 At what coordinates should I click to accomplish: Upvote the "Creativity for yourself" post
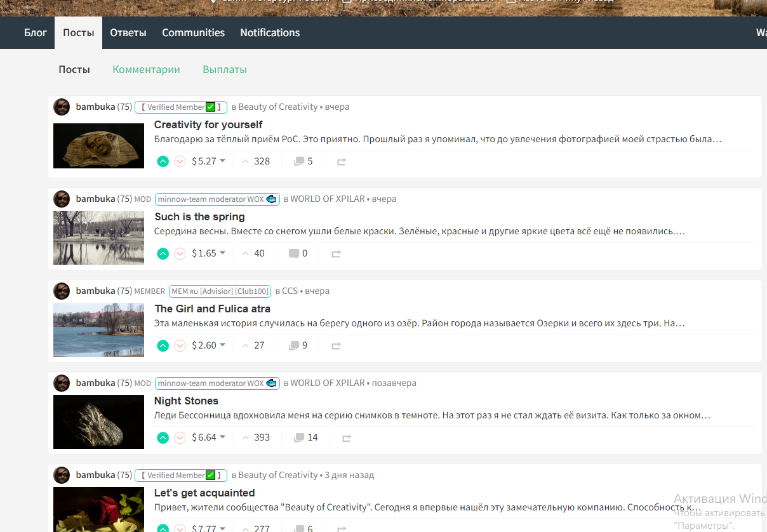[163, 161]
